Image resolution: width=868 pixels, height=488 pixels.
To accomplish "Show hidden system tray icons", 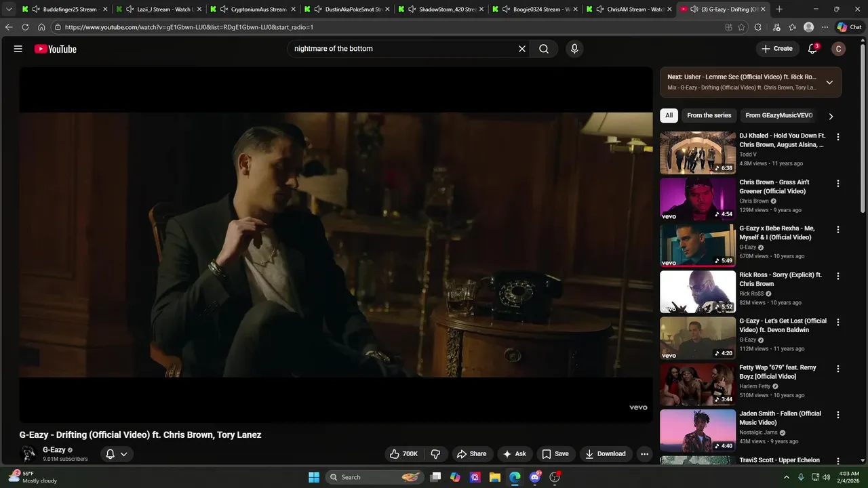I will click(787, 477).
